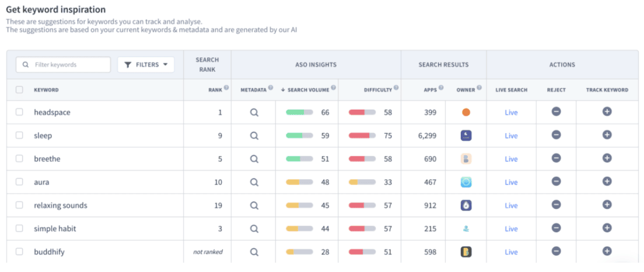Track the breethe keyword with plus icon
644x272 pixels.
tap(607, 158)
